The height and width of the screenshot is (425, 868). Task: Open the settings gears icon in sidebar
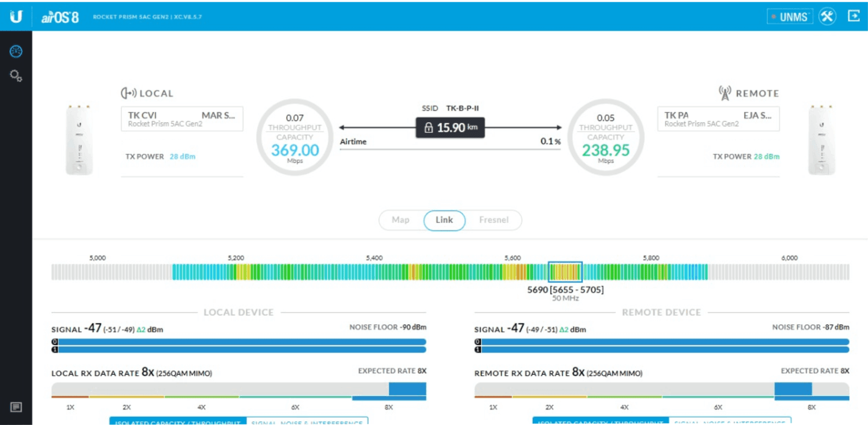pos(16,75)
